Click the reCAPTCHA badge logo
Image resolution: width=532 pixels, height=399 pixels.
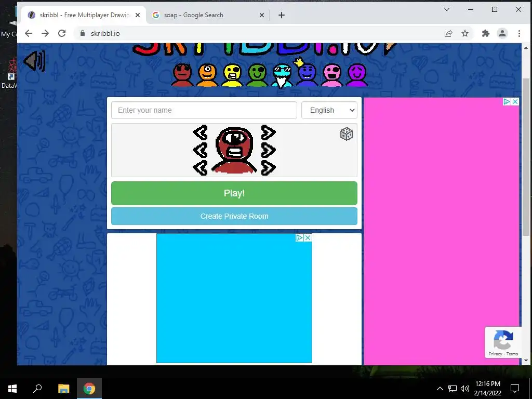coord(503,340)
